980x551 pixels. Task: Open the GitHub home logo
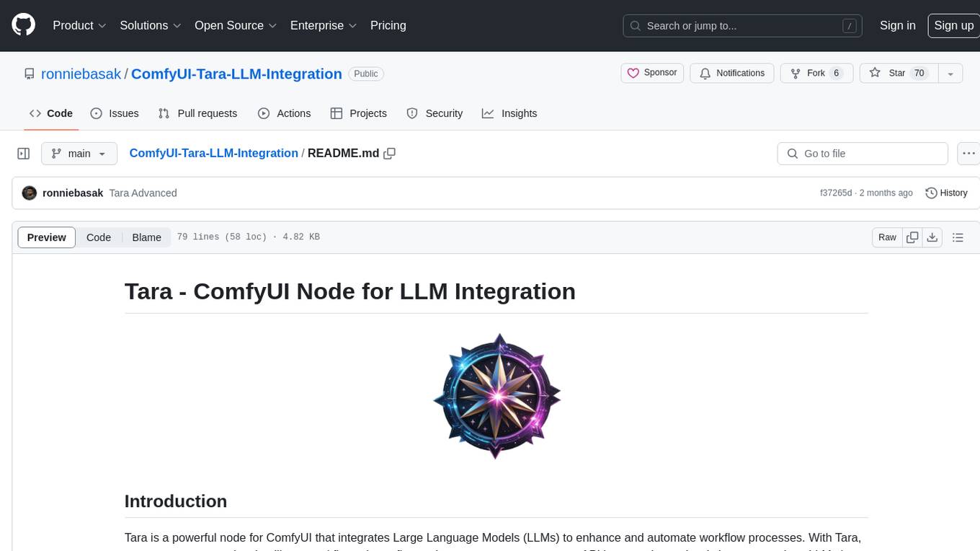click(23, 25)
